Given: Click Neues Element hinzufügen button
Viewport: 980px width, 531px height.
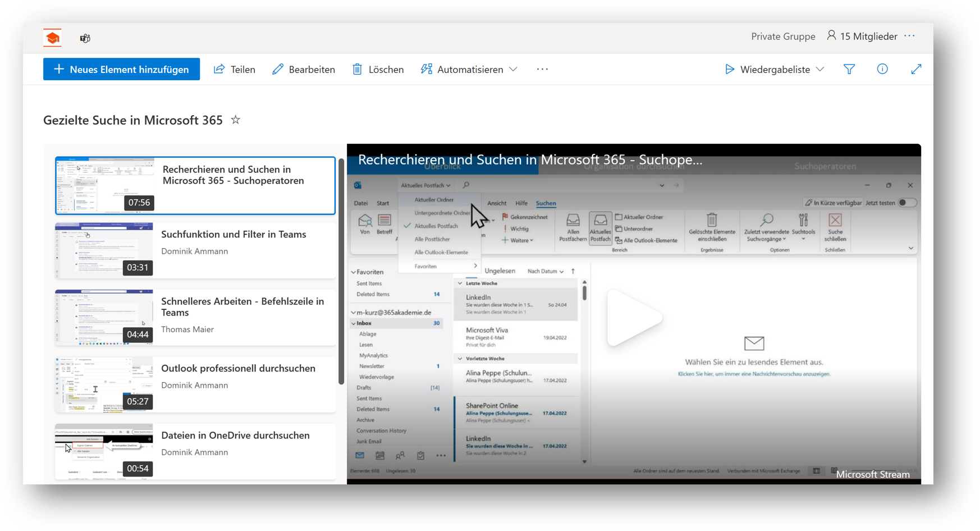Looking at the screenshot, I should 121,69.
